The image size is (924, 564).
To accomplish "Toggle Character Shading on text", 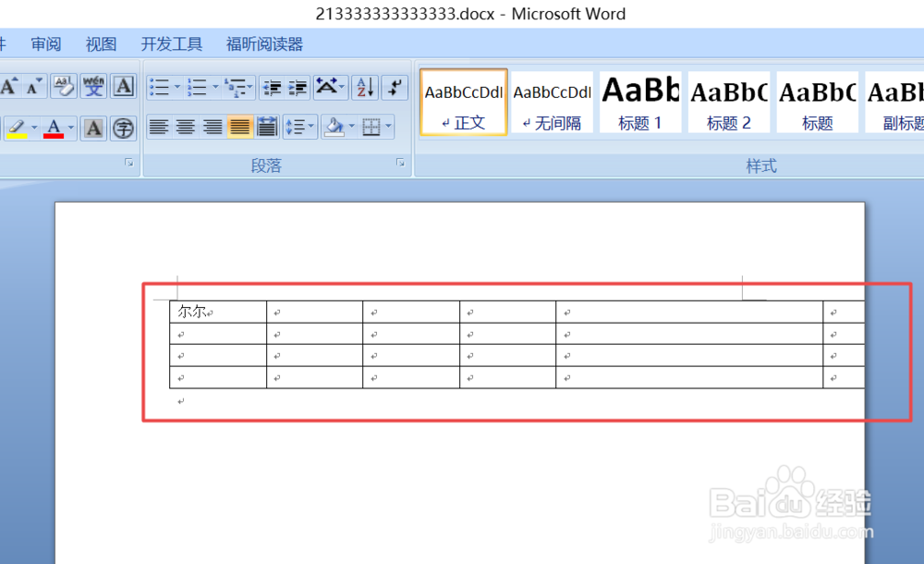I will 93,128.
